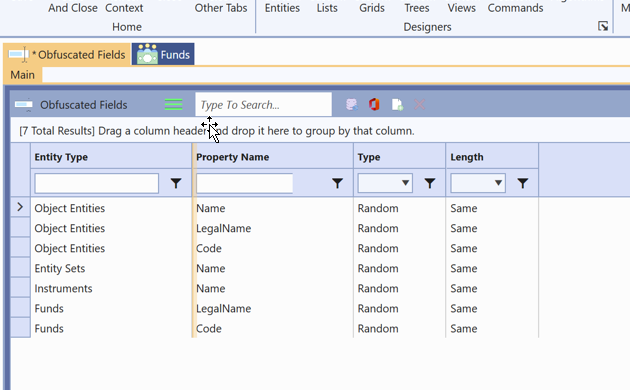Viewport: 630px width, 390px height.
Task: Select the Obfuscated Fields tab
Action: (x=67, y=55)
